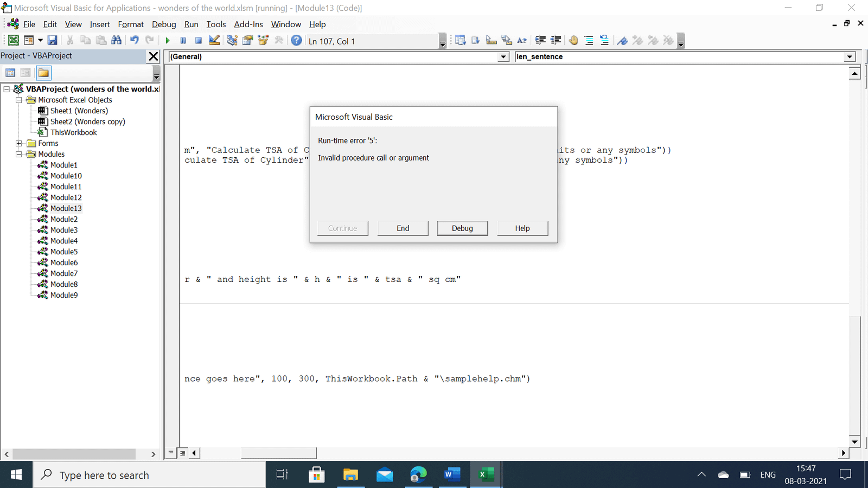The height and width of the screenshot is (488, 868).
Task: Toggle Folders view in Project panel
Action: (43, 73)
